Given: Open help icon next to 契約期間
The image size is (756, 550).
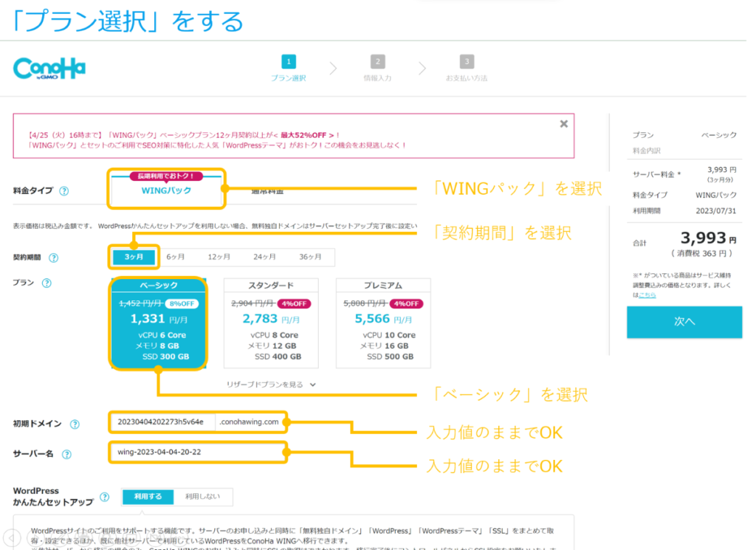Looking at the screenshot, I should [53, 258].
